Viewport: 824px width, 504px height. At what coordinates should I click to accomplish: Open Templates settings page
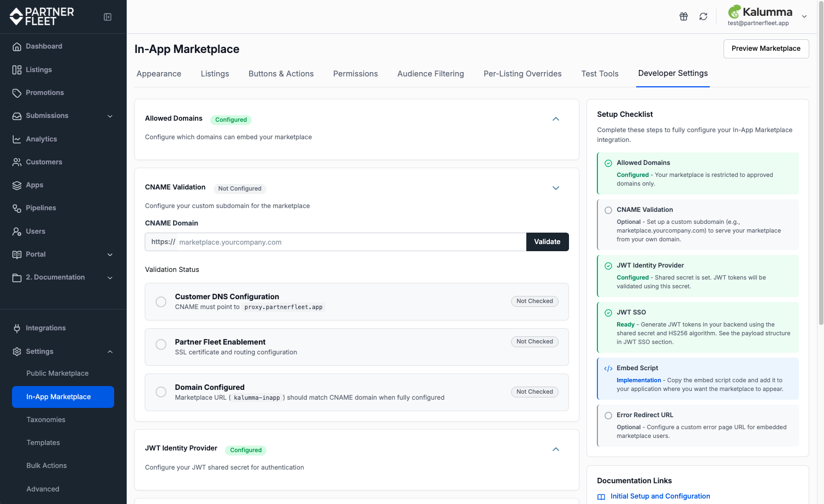point(43,443)
